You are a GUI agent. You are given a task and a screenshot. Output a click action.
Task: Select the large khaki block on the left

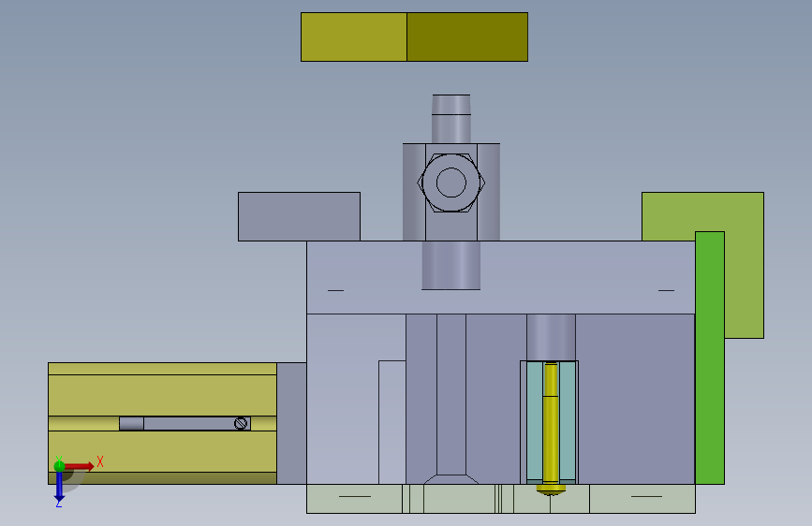pyautogui.click(x=162, y=393)
